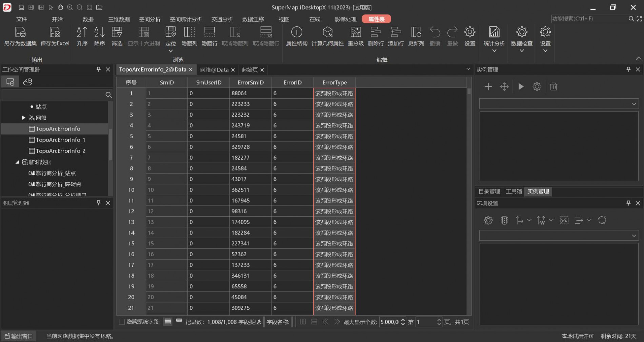Increase 最大显示个数 with stepper up
The height and width of the screenshot is (342, 644).
click(x=403, y=320)
